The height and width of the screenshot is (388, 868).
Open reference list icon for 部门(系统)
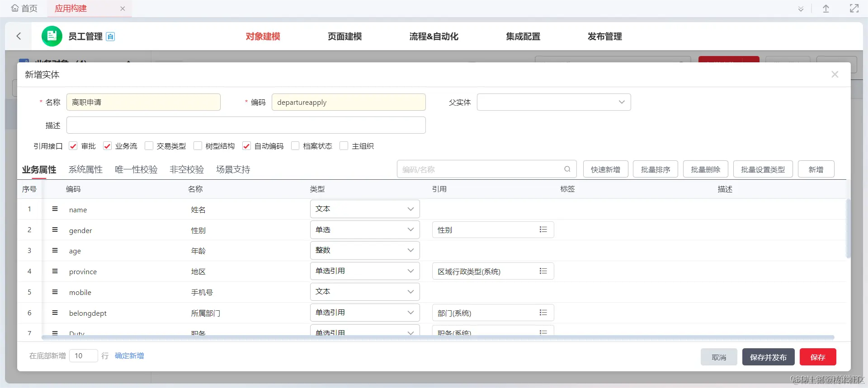pos(543,313)
